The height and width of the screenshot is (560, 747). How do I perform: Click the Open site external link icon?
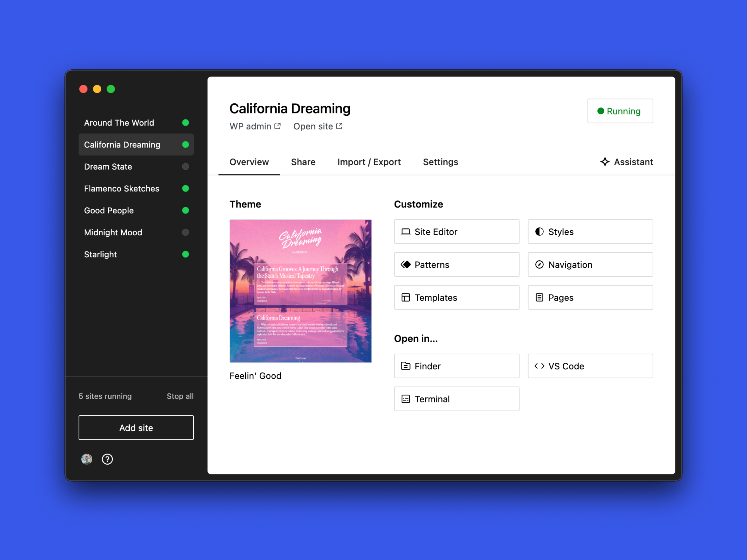(x=339, y=126)
